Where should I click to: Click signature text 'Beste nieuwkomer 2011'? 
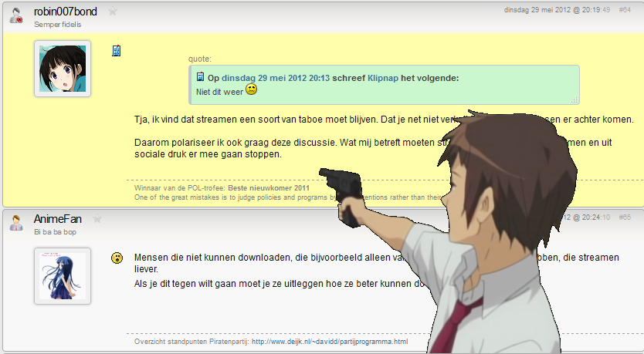pos(269,188)
